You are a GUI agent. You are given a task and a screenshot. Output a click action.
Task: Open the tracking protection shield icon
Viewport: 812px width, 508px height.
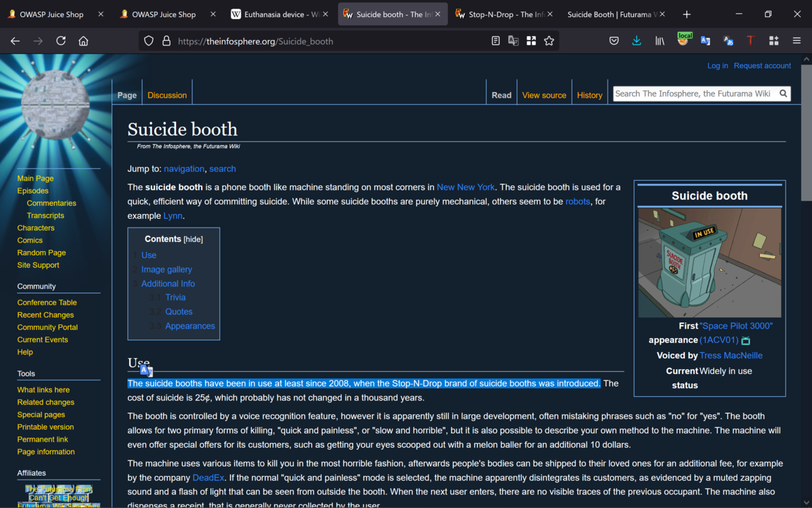(x=149, y=41)
